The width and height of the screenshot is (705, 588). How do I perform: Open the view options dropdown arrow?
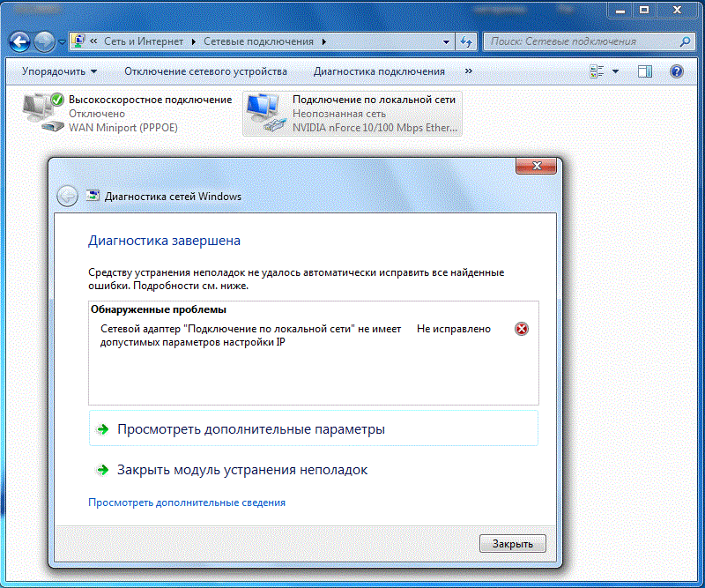[x=615, y=71]
